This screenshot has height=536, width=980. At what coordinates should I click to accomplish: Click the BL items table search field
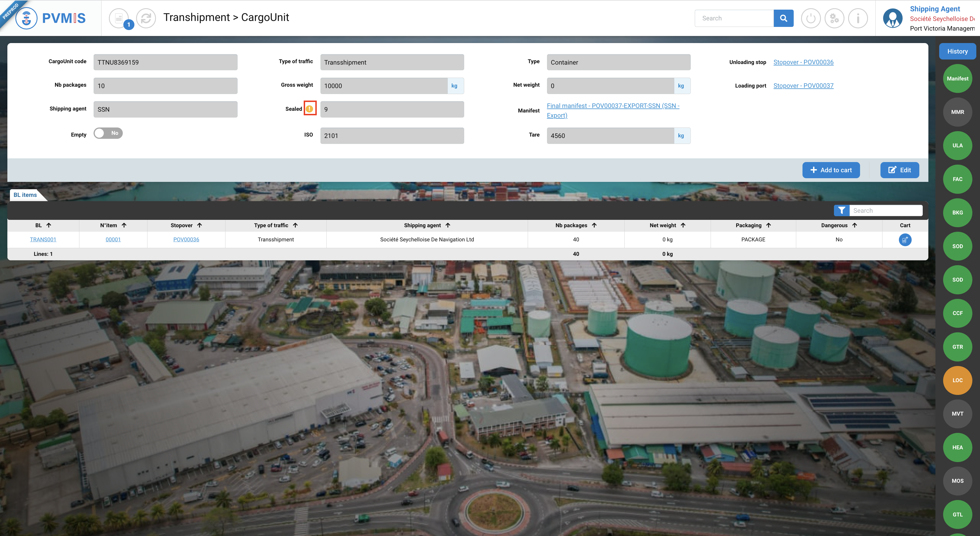pyautogui.click(x=885, y=210)
